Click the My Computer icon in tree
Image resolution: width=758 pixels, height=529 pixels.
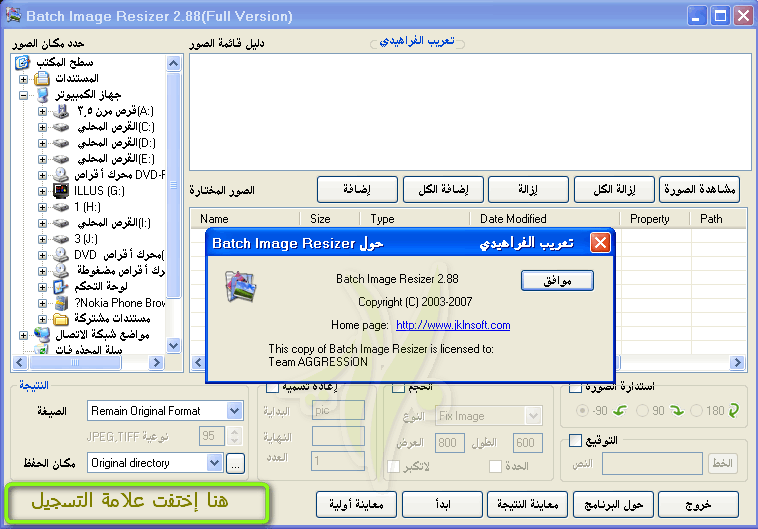pyautogui.click(x=43, y=95)
